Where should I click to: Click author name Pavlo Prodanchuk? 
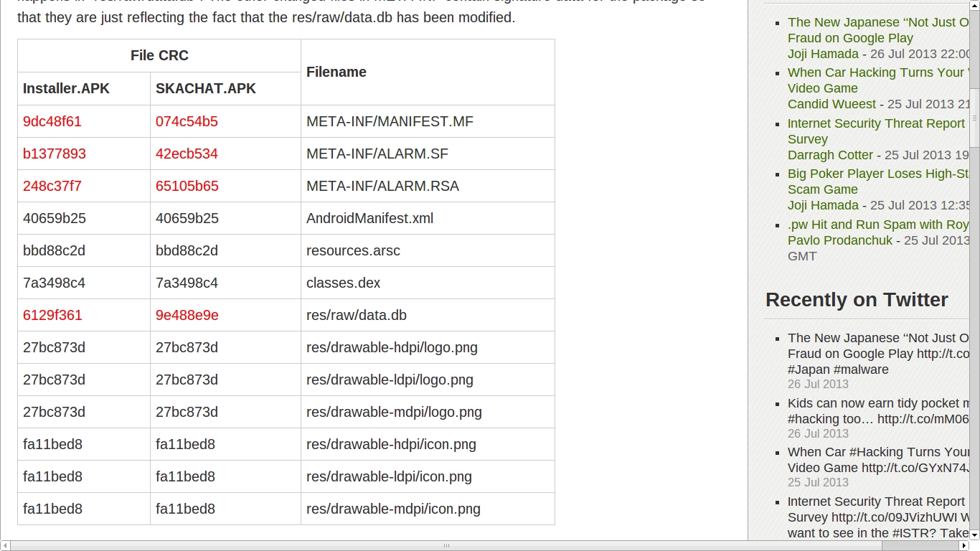(x=840, y=240)
